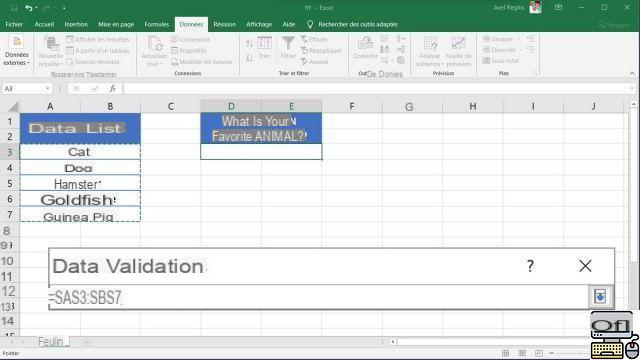Close the Data Validation dialog

(x=585, y=266)
